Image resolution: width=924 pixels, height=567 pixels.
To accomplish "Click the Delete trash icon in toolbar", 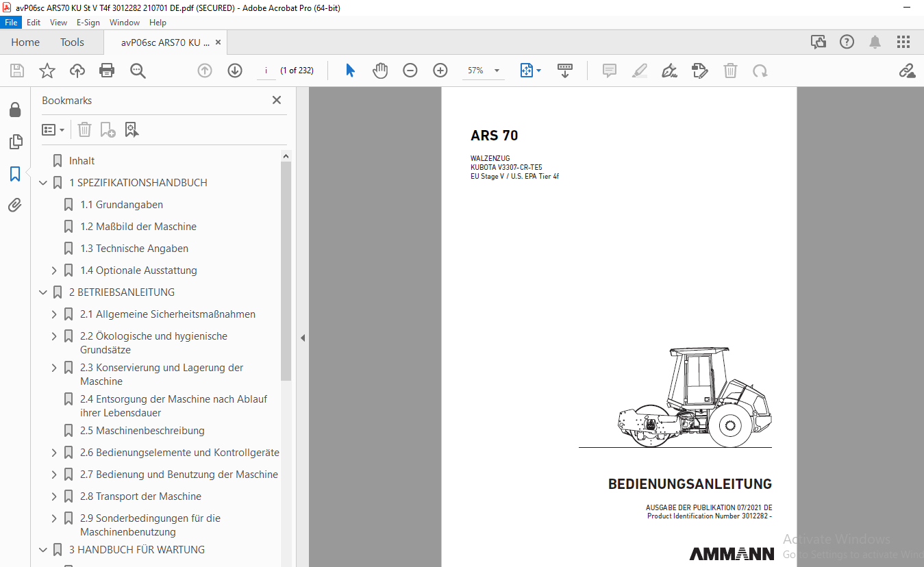I will coord(731,71).
